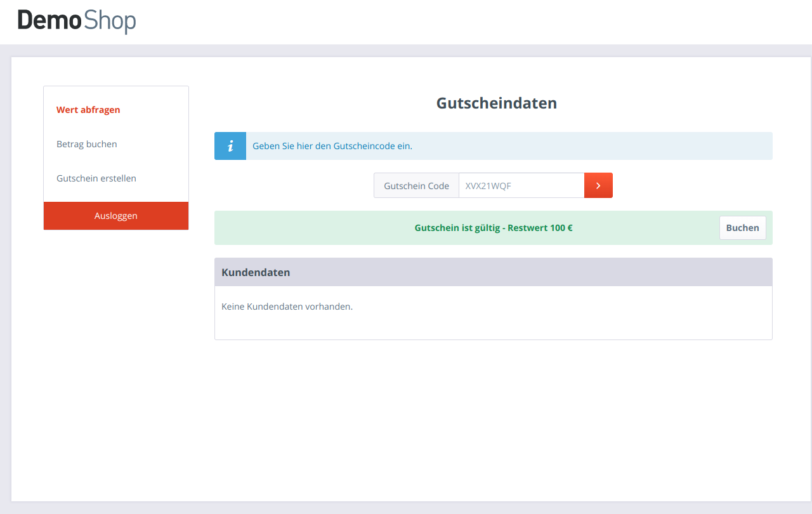Click the DemoShop logo
812x514 pixels.
(x=77, y=21)
